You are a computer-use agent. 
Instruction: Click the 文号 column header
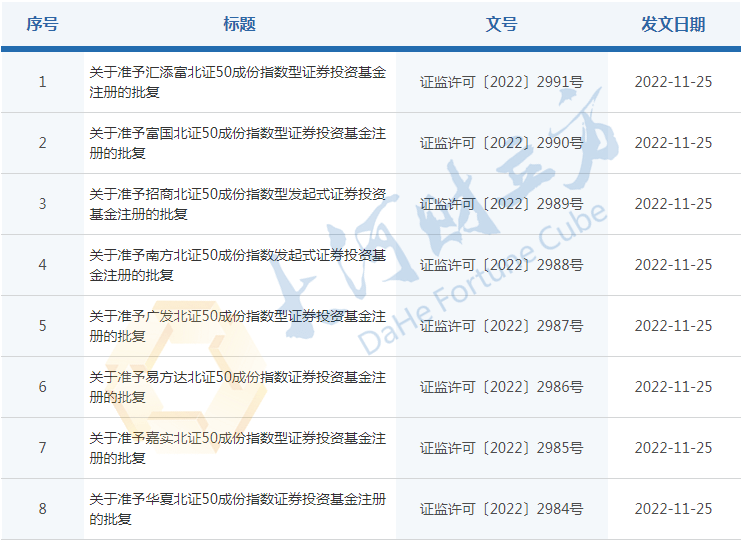click(501, 24)
